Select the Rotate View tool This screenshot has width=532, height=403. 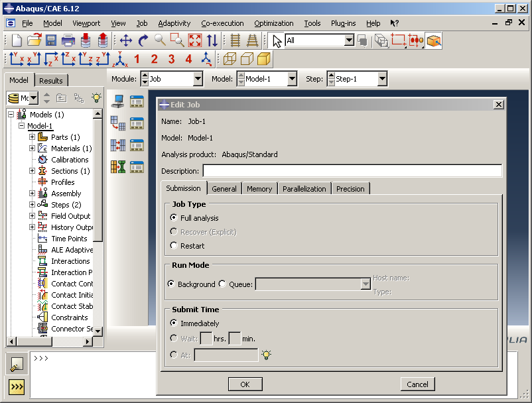(x=143, y=40)
